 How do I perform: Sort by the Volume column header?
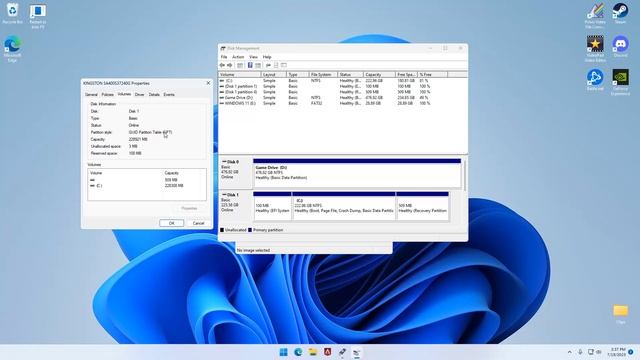240,75
